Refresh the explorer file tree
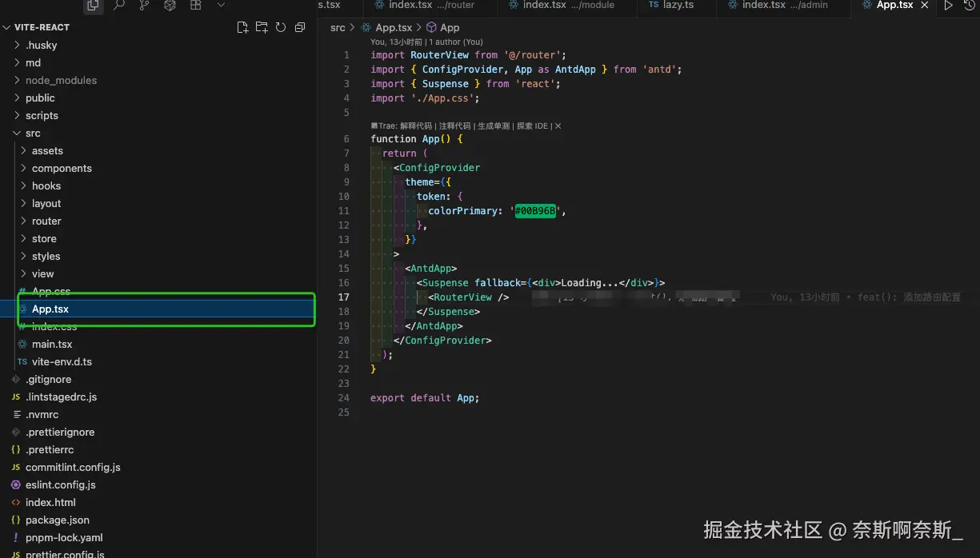The image size is (980, 558). pos(281,27)
